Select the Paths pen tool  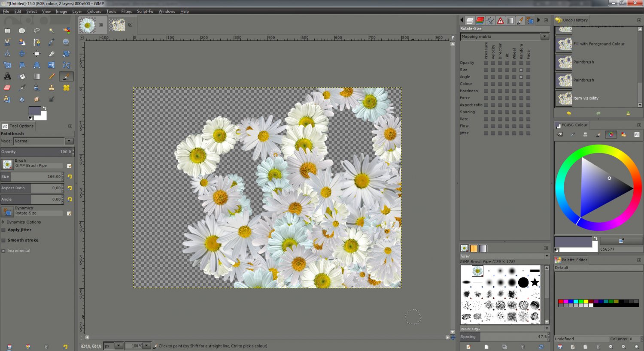tap(36, 42)
